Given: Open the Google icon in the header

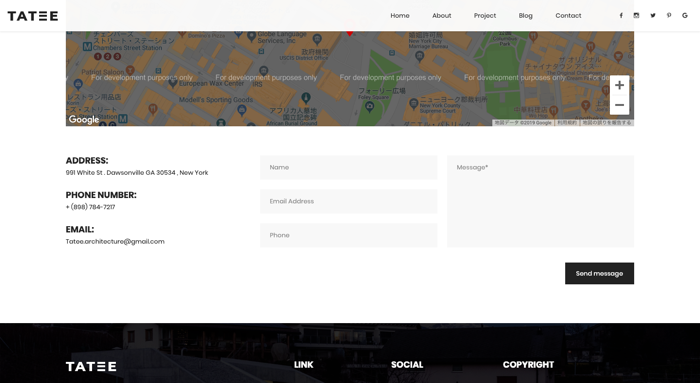Looking at the screenshot, I should point(685,16).
